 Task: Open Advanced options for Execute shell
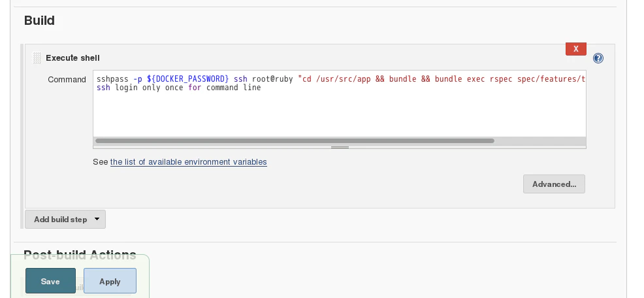554,184
